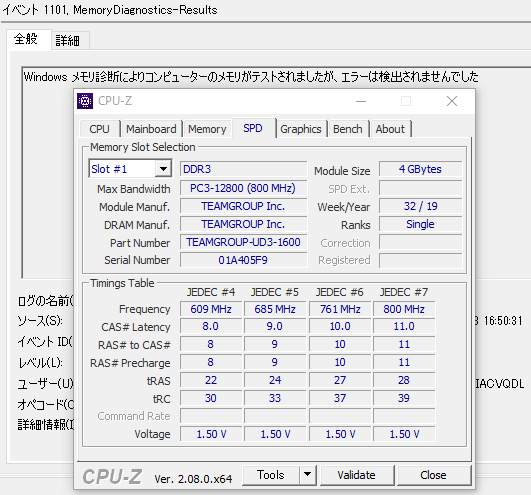Viewport: 531px width, 495px height.
Task: Click the CAS# Latency 8.0 cell
Action: [x=211, y=326]
